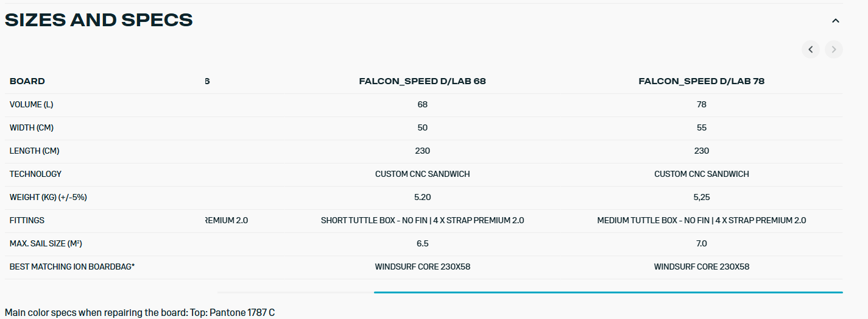Click the BEST MATCHING ION BOARDBAG label
Image resolution: width=868 pixels, height=319 pixels.
72,267
